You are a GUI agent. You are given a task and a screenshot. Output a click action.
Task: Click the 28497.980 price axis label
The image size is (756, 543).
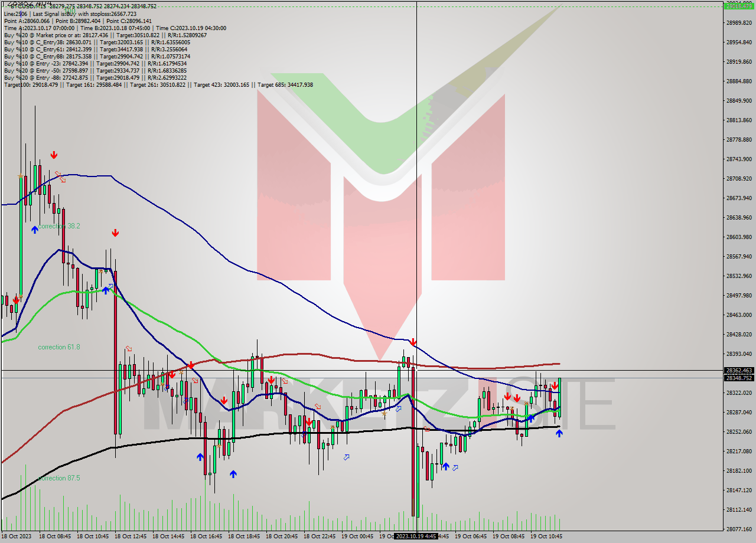(739, 295)
